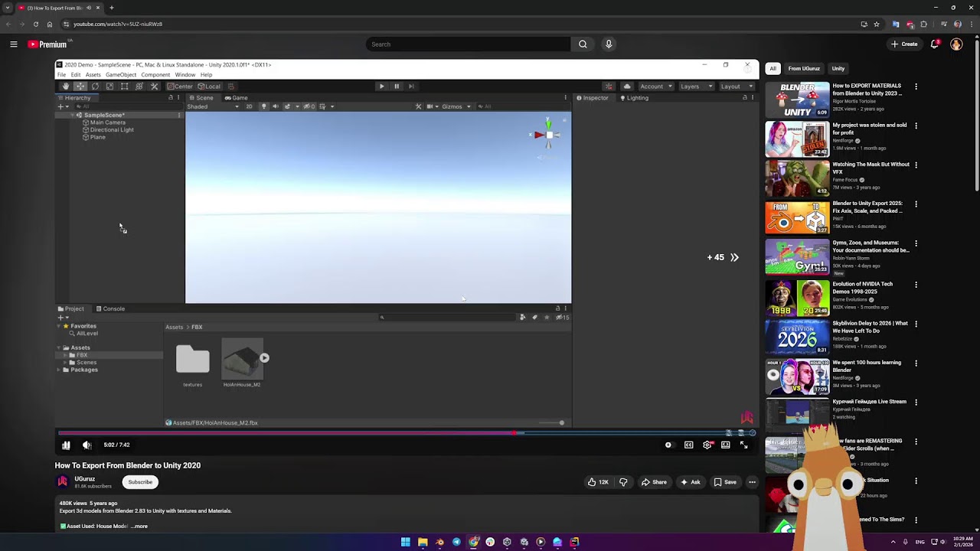This screenshot has width=980, height=551.
Task: Dislike the video
Action: 623,482
